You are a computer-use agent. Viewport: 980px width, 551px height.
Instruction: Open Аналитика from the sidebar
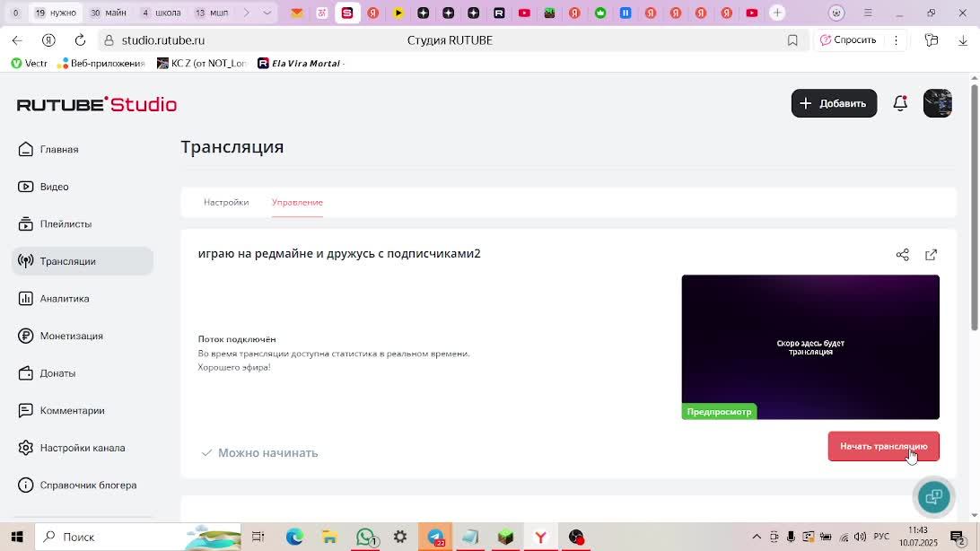pos(83,299)
